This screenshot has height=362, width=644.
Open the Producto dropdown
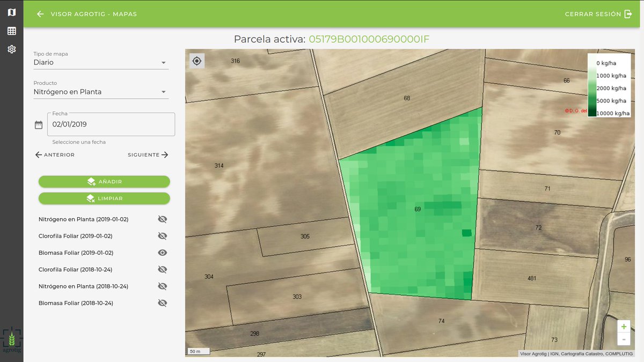click(x=101, y=92)
